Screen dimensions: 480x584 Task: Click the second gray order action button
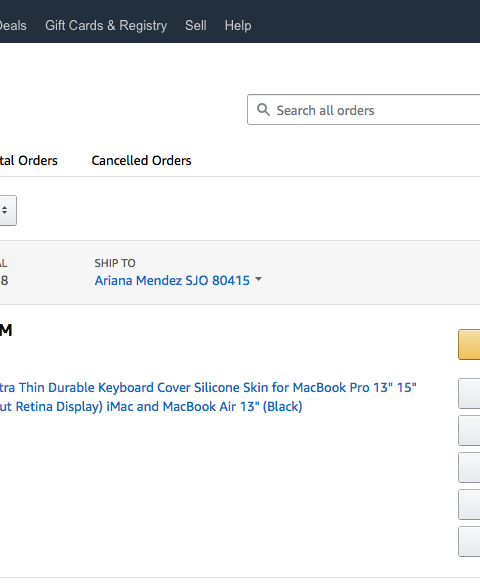(x=469, y=431)
